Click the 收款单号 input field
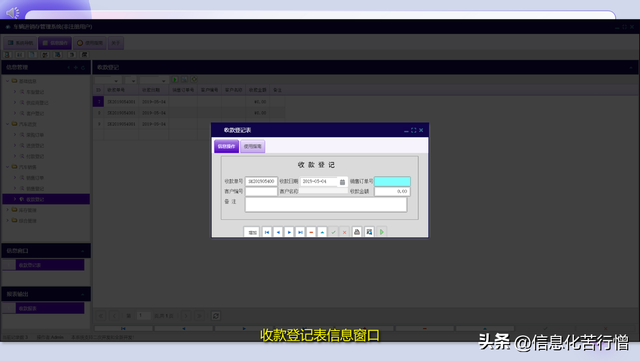640x361 pixels. (x=261, y=181)
